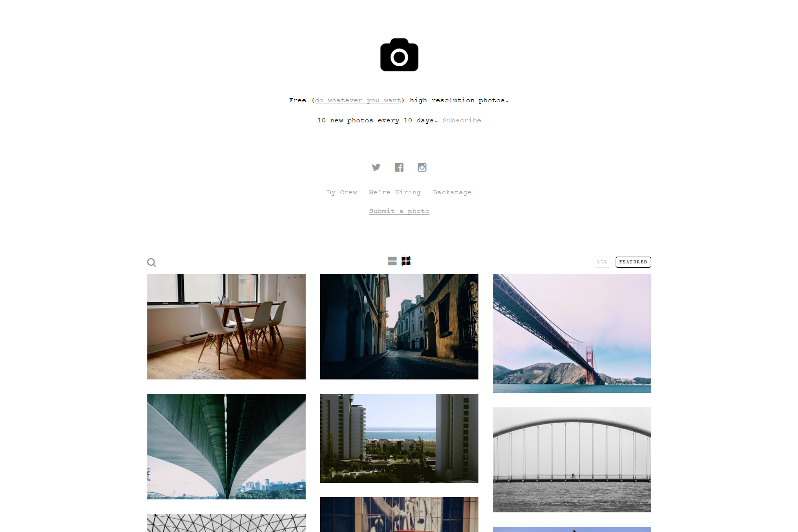
Task: Open the dining table and chairs photo
Action: (x=226, y=327)
